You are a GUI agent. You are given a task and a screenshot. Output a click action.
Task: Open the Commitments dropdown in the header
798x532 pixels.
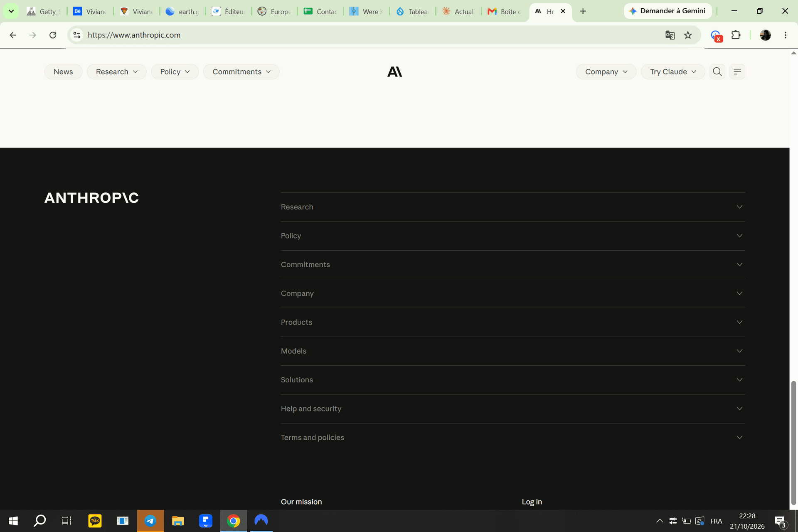[241, 71]
